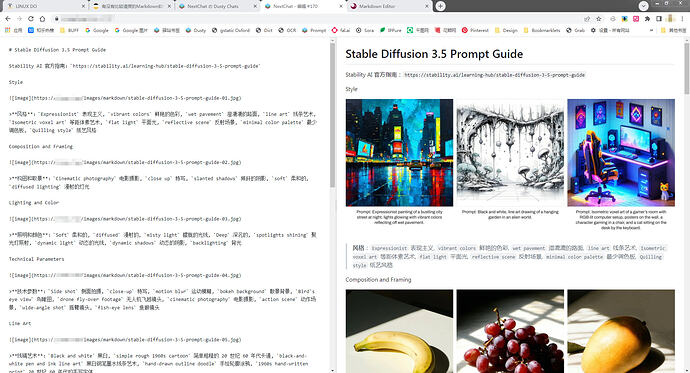Open the mango photo in preview
This screenshot has width=690, height=373.
[621, 331]
